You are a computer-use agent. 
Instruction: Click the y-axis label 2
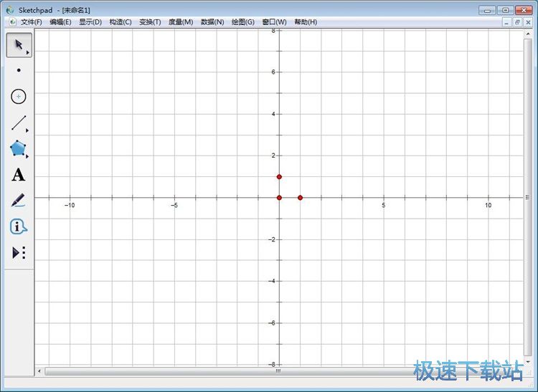(273, 156)
